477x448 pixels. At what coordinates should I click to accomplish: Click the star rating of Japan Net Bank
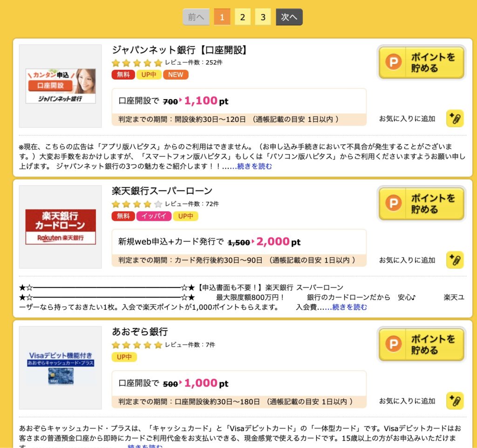[137, 63]
